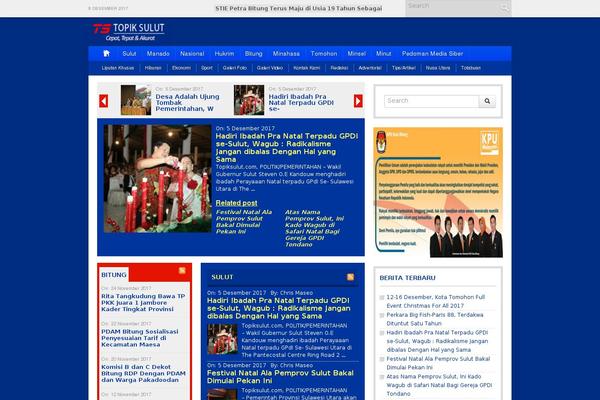Click the first Chris Maseo author link
600x400 pixels.
tap(296, 293)
